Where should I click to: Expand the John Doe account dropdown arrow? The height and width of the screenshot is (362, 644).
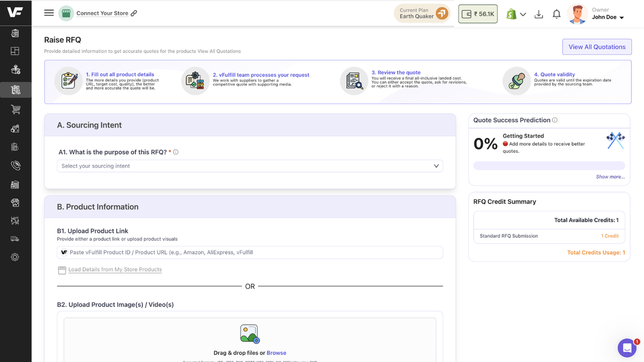(x=622, y=18)
